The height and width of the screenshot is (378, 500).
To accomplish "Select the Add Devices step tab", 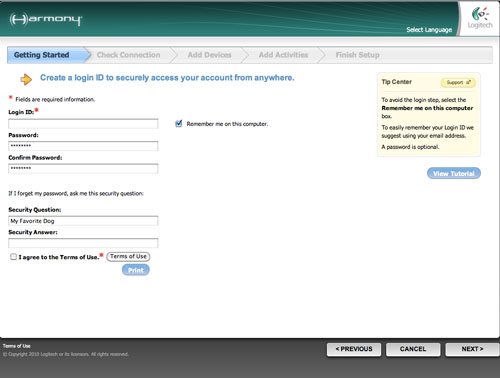I will pyautogui.click(x=209, y=55).
